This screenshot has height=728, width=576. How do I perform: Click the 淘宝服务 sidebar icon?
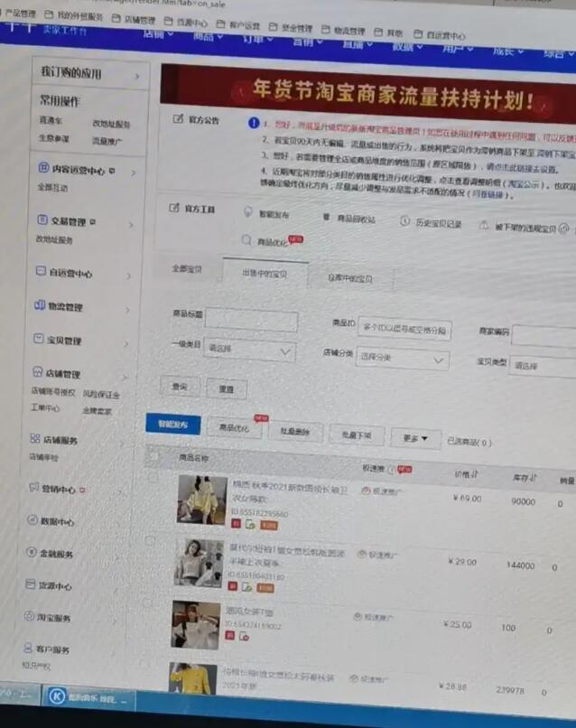pyautogui.click(x=29, y=616)
